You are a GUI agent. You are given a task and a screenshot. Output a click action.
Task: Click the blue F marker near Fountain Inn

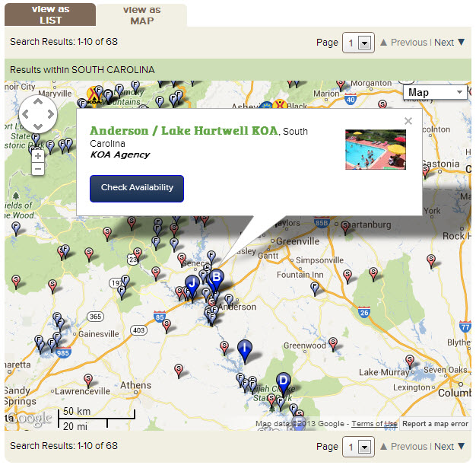[315, 288]
